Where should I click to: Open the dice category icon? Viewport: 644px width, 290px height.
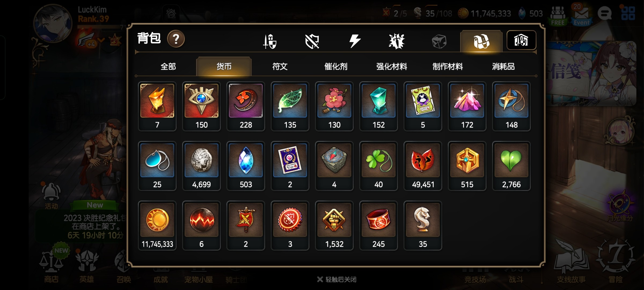(x=439, y=42)
